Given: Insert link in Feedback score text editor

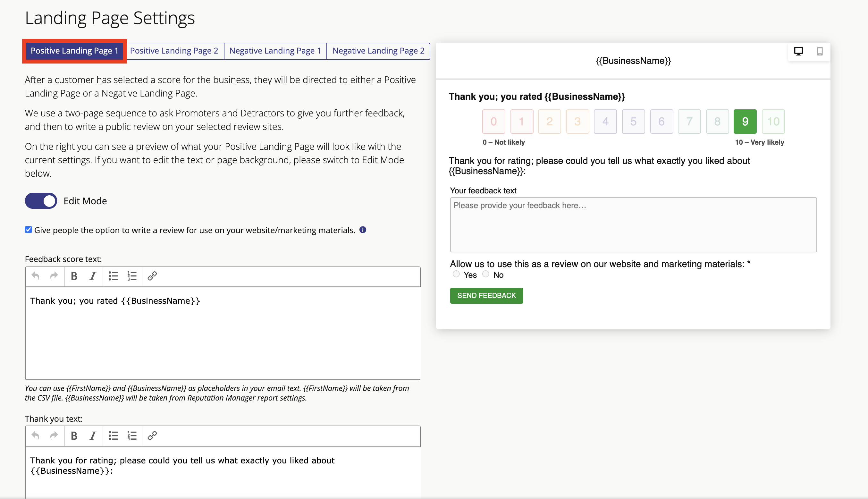Looking at the screenshot, I should pos(152,276).
